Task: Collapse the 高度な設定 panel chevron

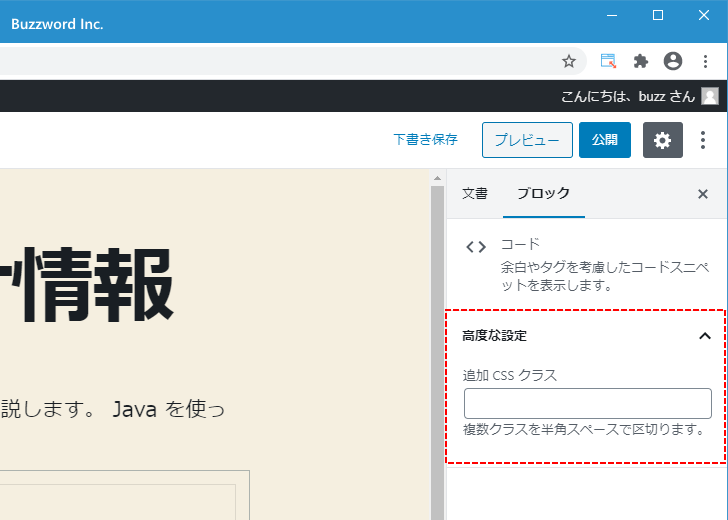Action: click(704, 336)
